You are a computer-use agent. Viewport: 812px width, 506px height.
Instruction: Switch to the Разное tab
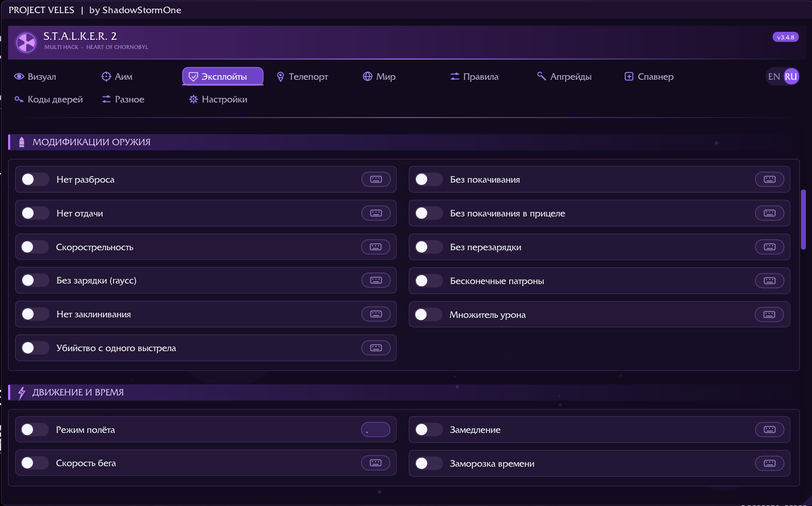(124, 99)
